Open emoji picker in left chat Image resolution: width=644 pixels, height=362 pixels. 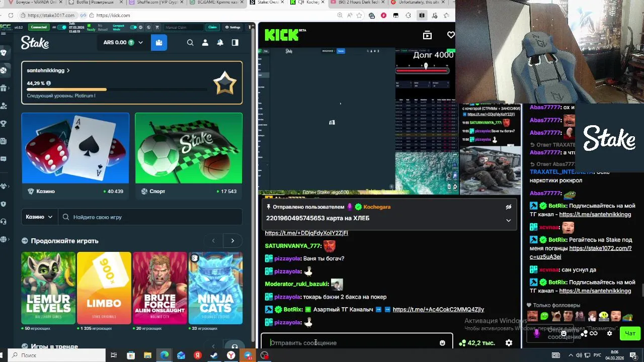click(x=442, y=343)
